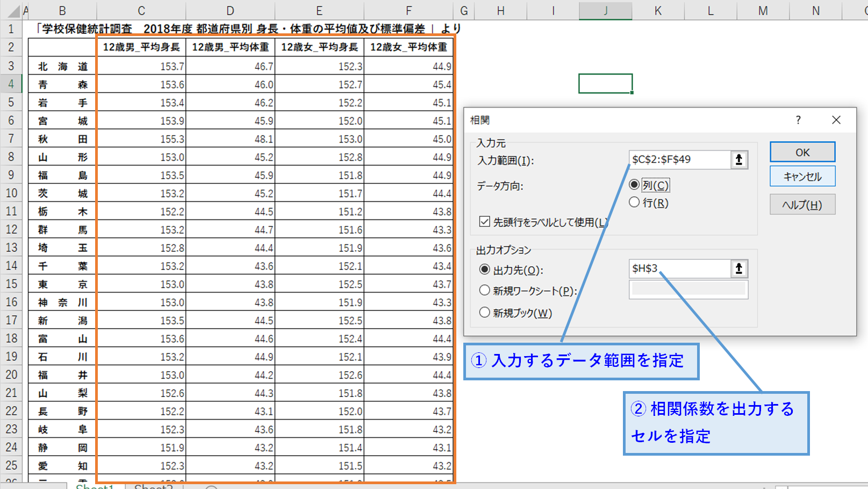Confirm 列(C) data direction is selected
This screenshot has height=489, width=868.
[635, 185]
